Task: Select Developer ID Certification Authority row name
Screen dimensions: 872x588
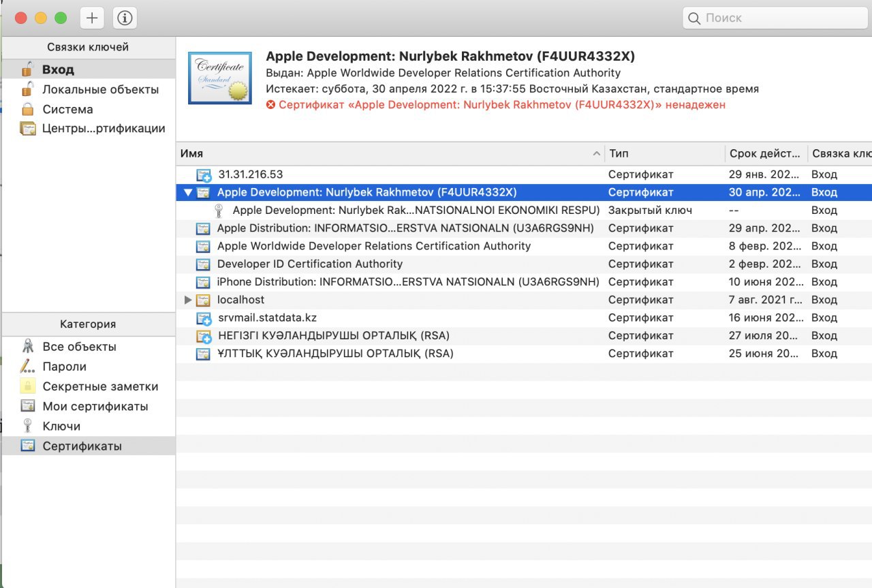Action: coord(310,264)
